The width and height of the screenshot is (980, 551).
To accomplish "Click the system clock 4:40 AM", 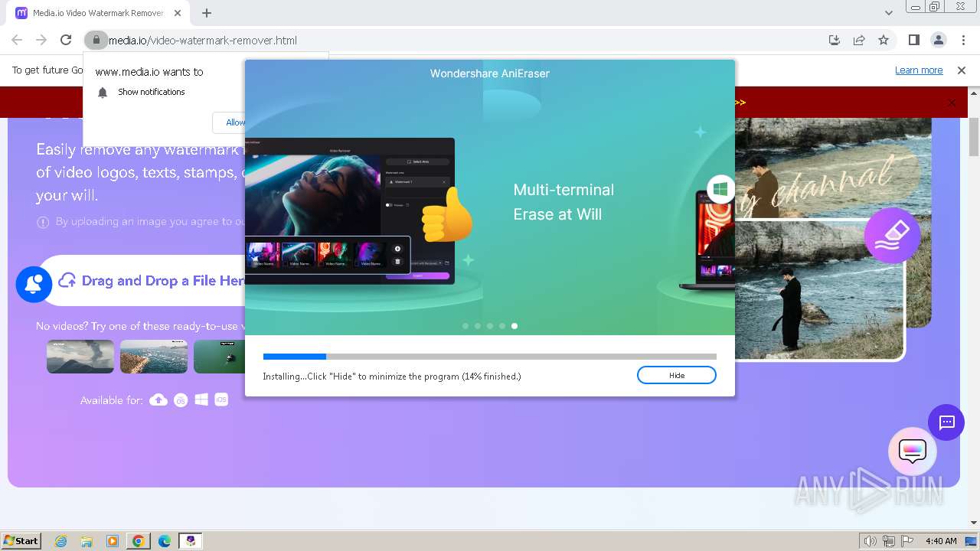I will pos(941,541).
